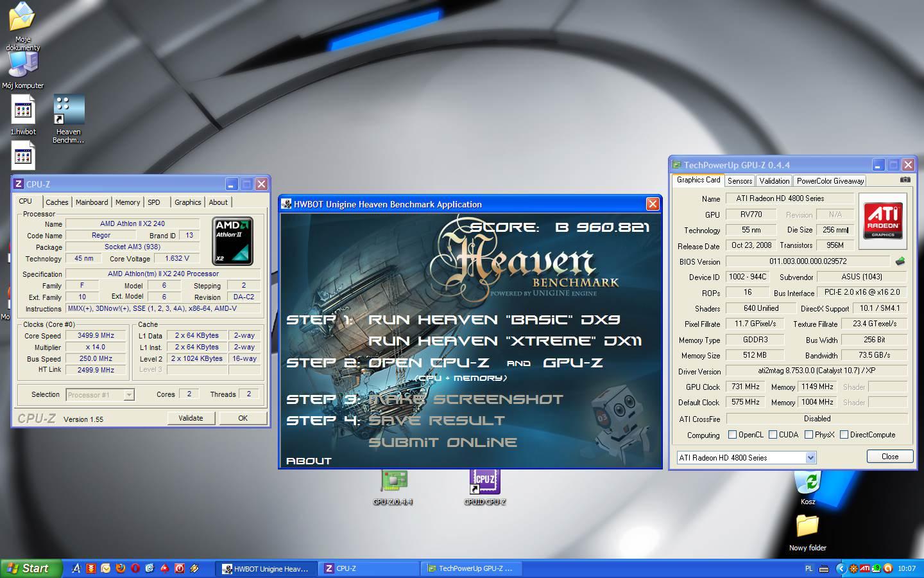The image size is (924, 578).
Task: Click the ATI tray icon
Action: click(865, 568)
